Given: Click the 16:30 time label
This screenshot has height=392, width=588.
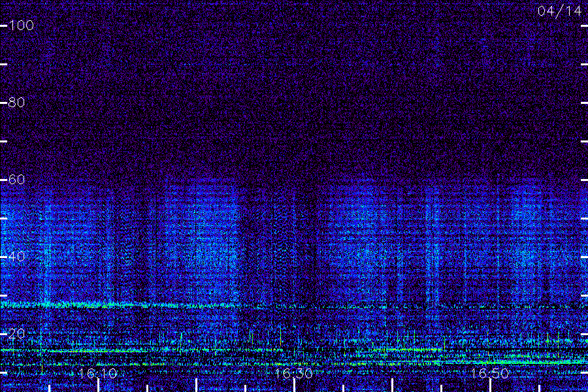Looking at the screenshot, I should (293, 374).
